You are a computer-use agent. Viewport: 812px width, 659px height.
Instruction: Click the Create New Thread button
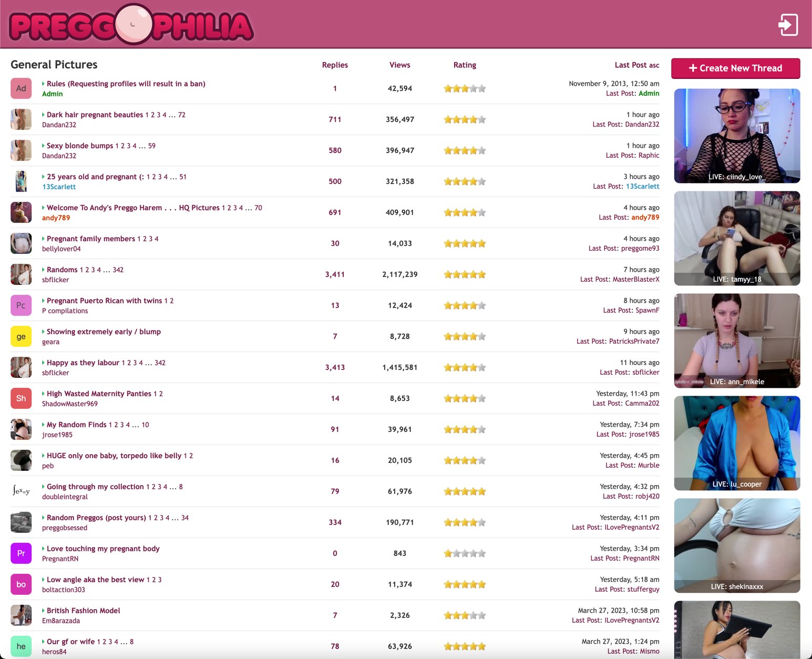tap(735, 68)
